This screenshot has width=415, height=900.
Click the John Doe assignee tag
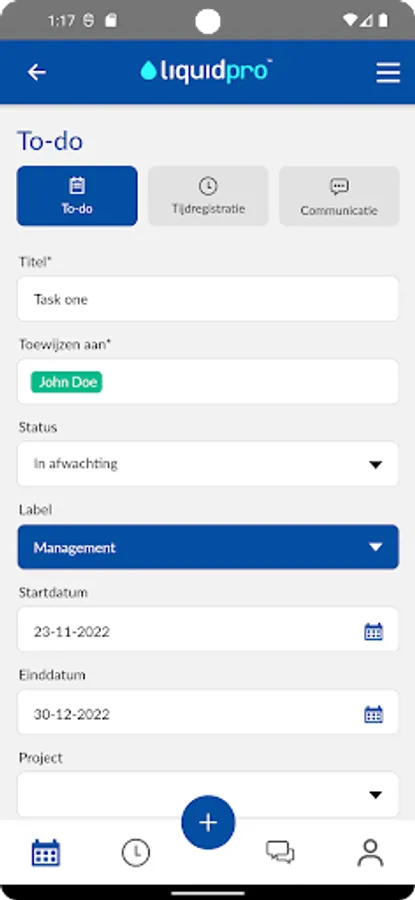(67, 382)
